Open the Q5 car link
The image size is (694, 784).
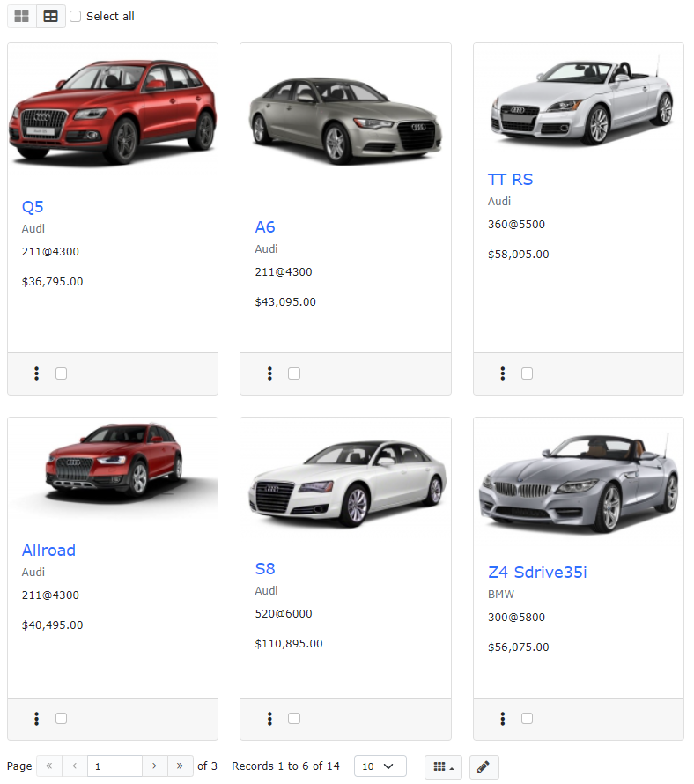pos(33,207)
